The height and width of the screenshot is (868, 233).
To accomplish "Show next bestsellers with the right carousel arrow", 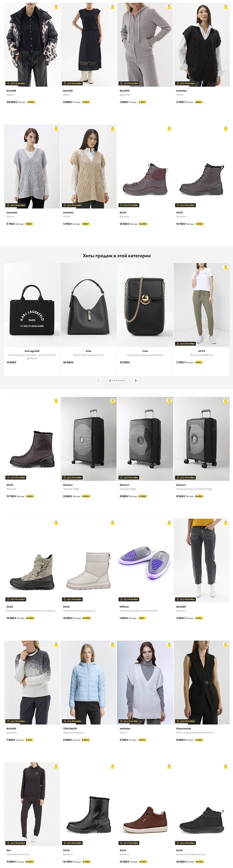I will pos(136,380).
